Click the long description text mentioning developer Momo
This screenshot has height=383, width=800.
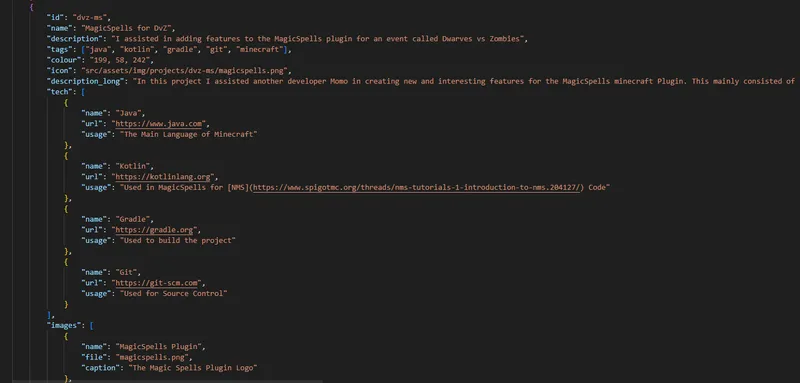pos(464,82)
